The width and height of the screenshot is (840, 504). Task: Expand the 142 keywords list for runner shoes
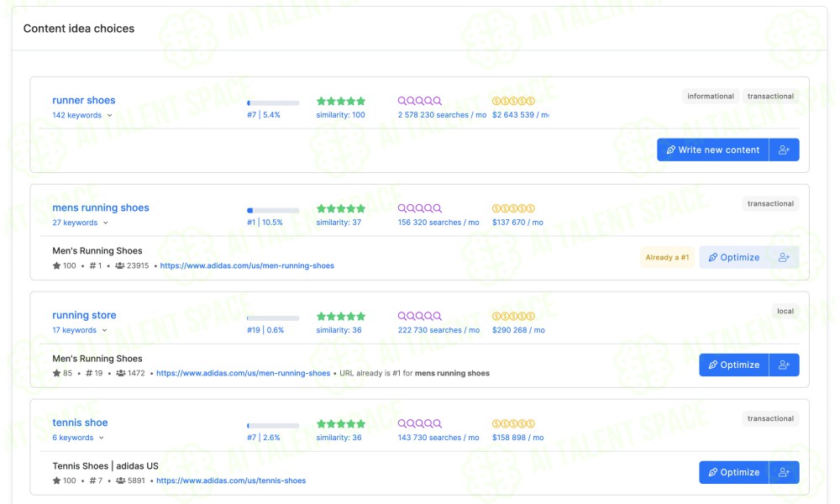[82, 115]
